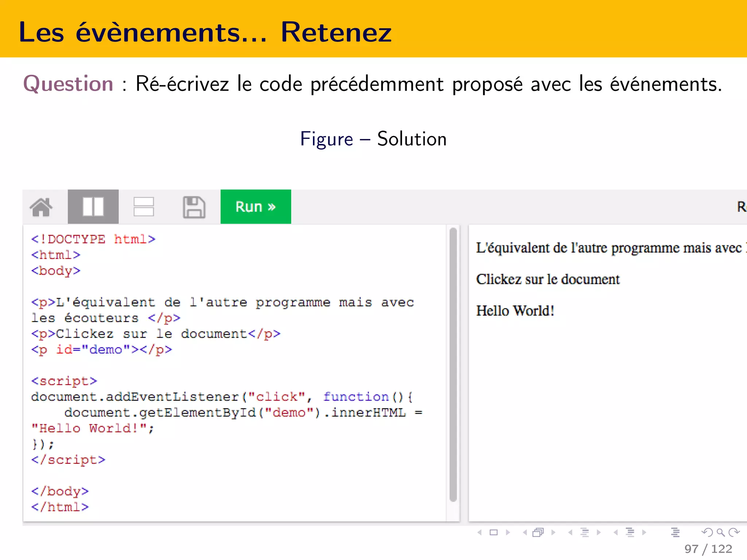The height and width of the screenshot is (560, 747).
Task: Click the subsection lines icon with faded top
Action: (x=585, y=533)
